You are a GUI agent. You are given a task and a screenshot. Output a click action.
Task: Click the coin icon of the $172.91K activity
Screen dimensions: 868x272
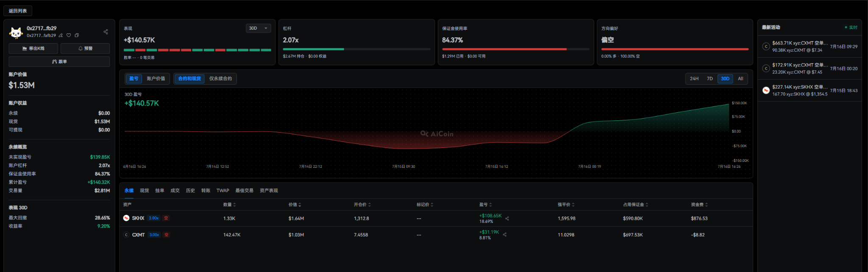pyautogui.click(x=766, y=69)
